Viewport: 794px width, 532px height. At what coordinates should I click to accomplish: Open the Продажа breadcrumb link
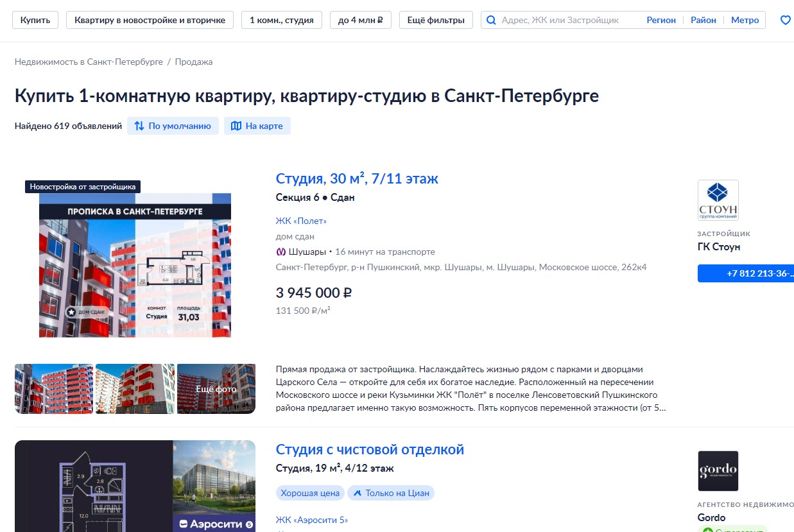click(194, 62)
